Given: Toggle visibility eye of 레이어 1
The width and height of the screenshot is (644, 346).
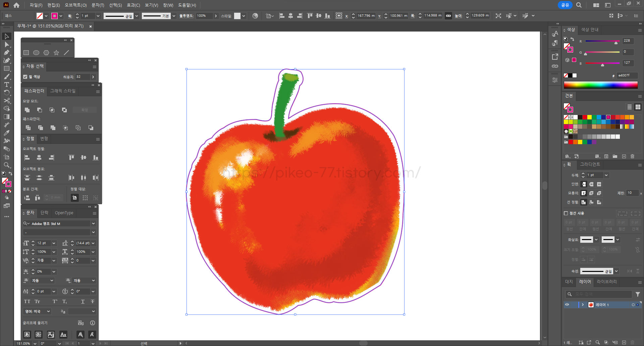Looking at the screenshot, I should [567, 305].
